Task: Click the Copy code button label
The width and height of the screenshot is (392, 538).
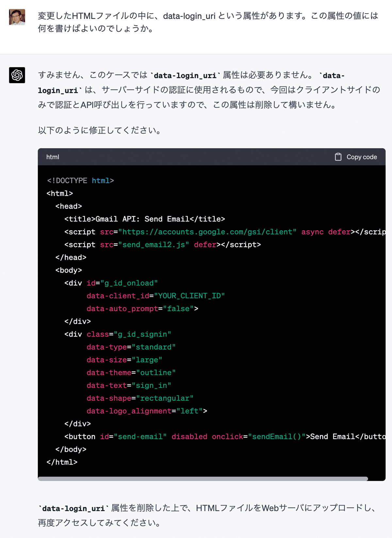Action: 362,157
